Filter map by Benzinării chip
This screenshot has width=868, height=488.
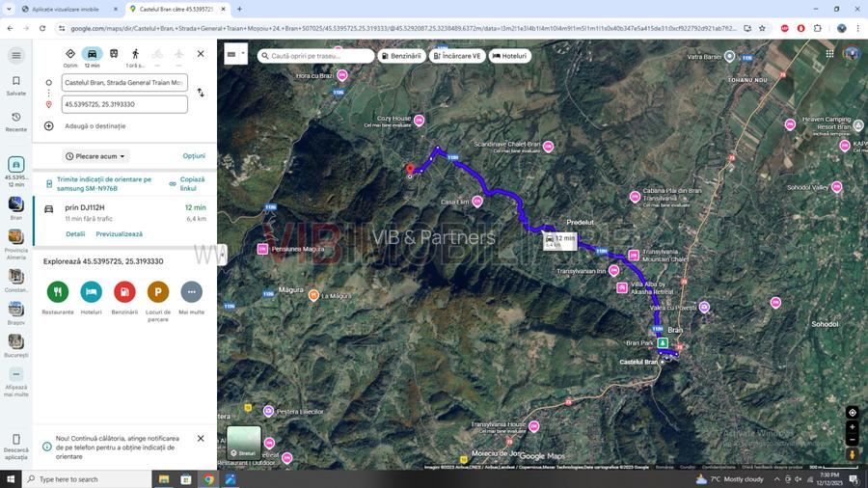click(x=402, y=56)
